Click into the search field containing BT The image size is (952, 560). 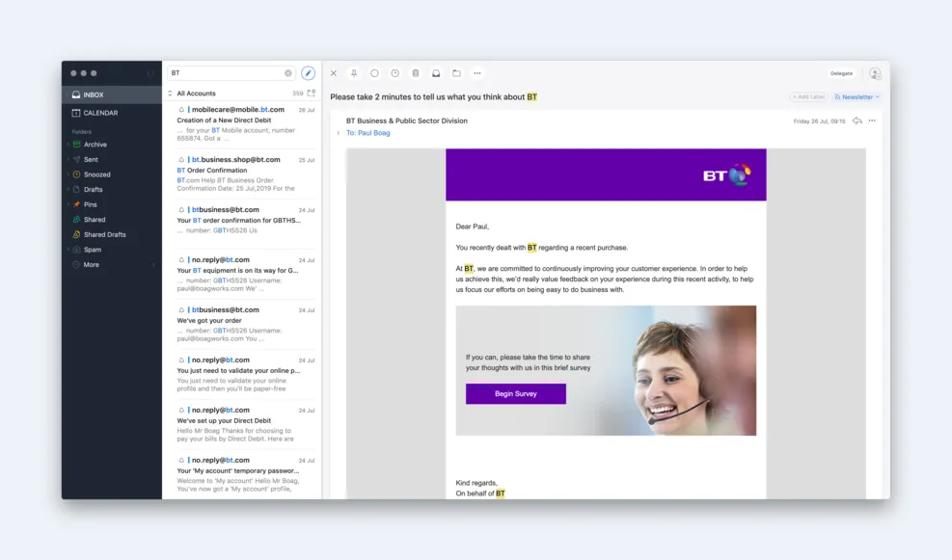[x=227, y=73]
